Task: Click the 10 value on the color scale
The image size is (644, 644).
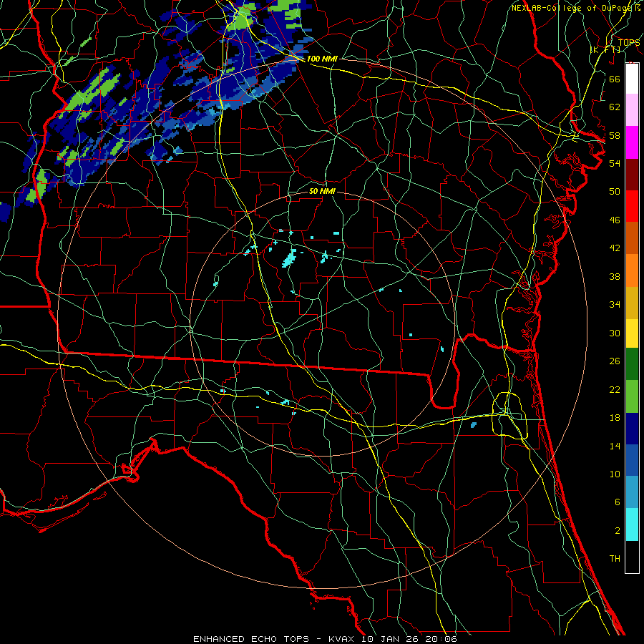Action: [615, 474]
